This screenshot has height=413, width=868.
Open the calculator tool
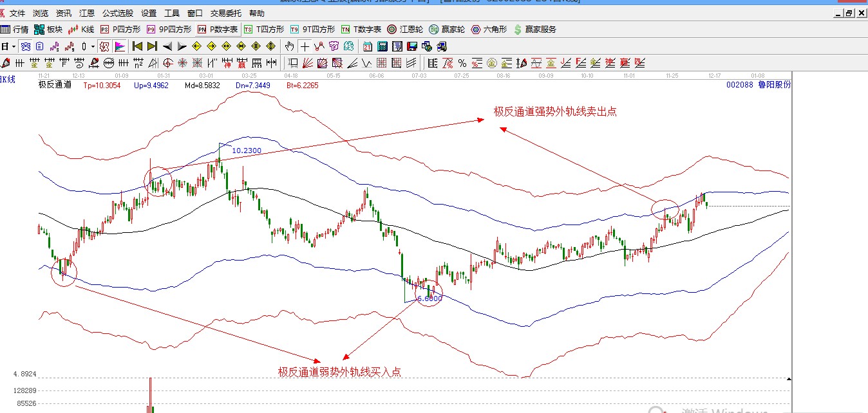(x=382, y=46)
